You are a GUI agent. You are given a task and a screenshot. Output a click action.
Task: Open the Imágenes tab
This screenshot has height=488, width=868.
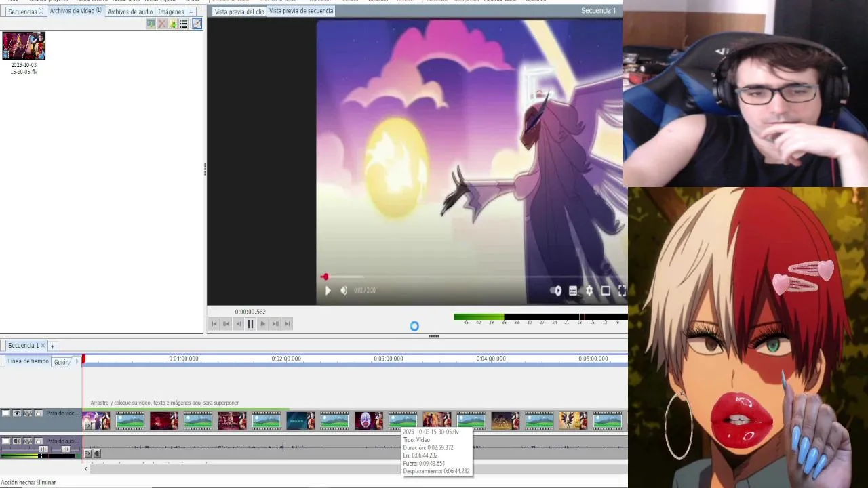click(x=171, y=12)
